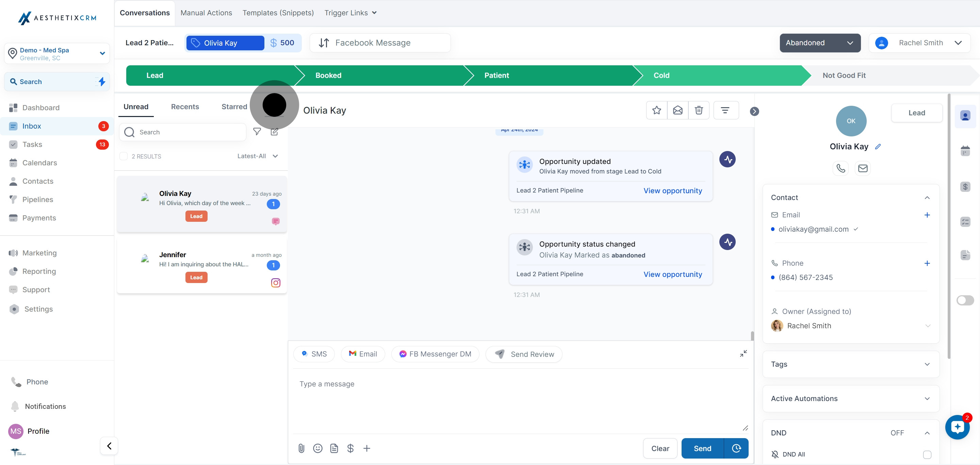
Task: Check the select-all results checkbox
Action: pos(124,156)
